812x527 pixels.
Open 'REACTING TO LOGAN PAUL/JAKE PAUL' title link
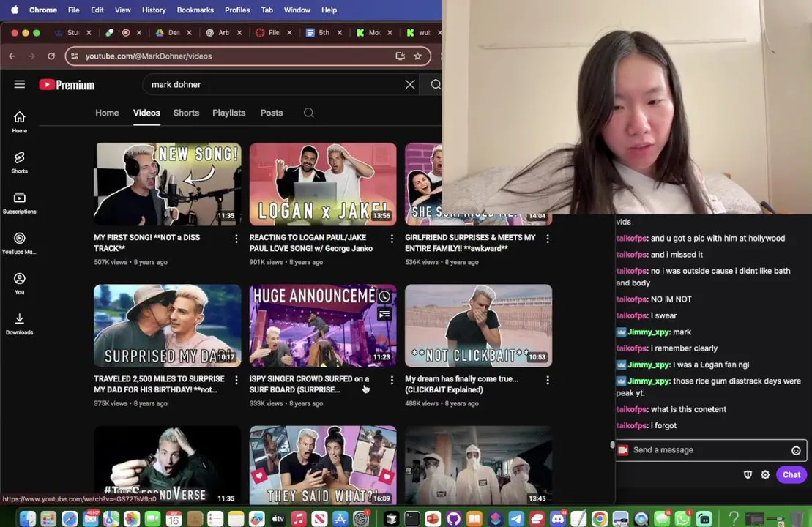[310, 243]
